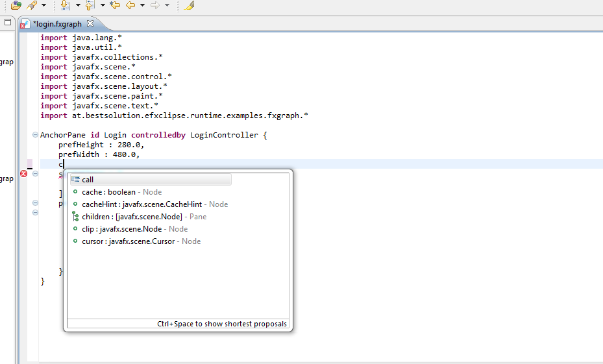Click the 'import javafx.scene.paint.*' line
The width and height of the screenshot is (603, 364).
point(101,96)
